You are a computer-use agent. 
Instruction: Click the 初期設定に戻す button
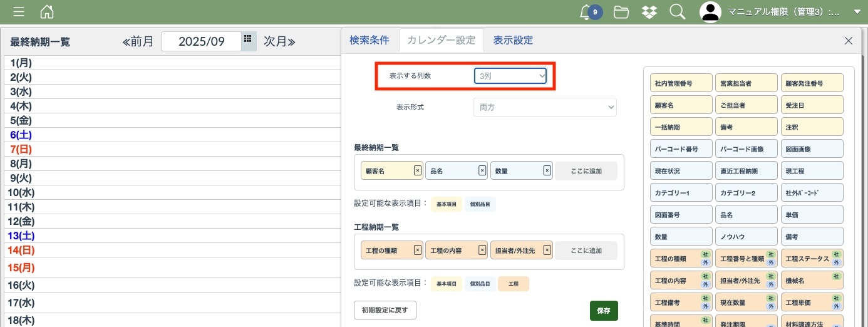[385, 310]
